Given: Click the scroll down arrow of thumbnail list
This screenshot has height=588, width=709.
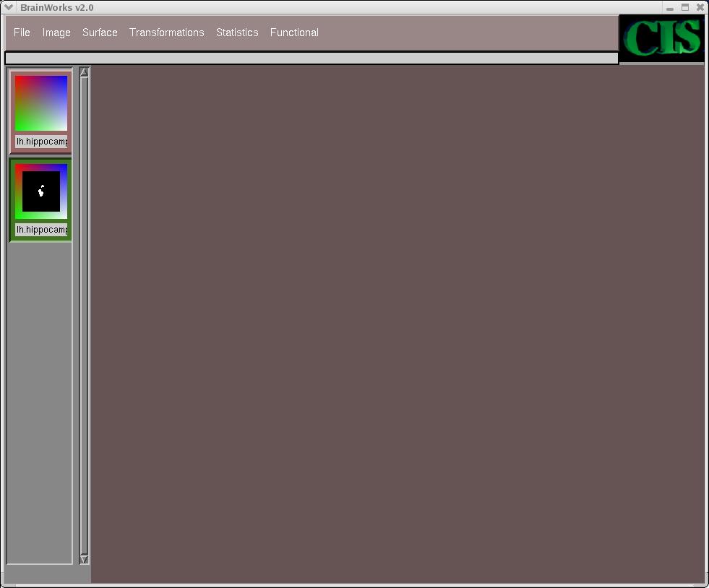Looking at the screenshot, I should [84, 560].
